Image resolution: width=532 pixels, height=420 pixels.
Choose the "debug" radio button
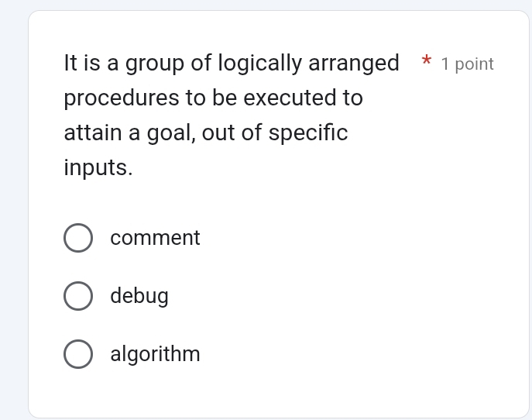tap(77, 296)
